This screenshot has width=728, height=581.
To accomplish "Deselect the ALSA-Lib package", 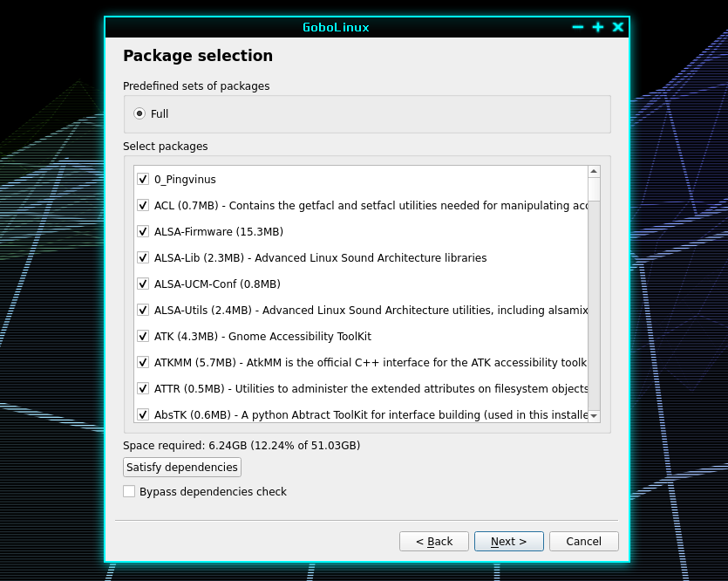I will [x=143, y=257].
